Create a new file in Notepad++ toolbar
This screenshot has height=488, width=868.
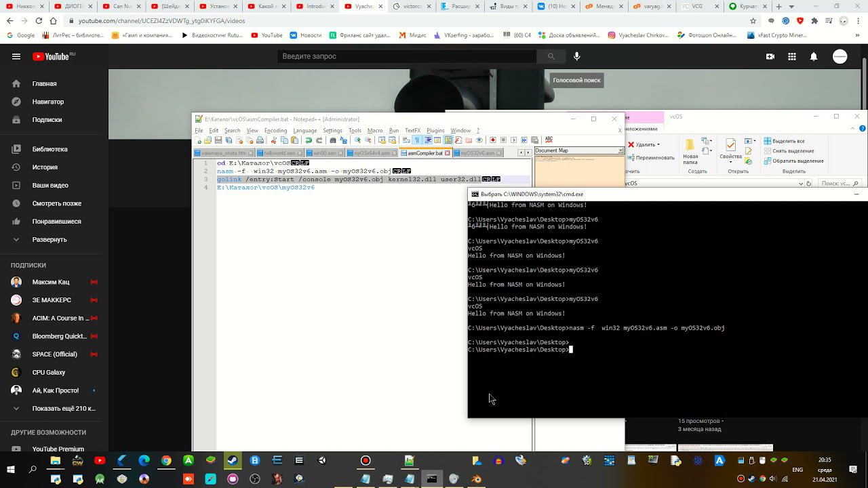coord(198,140)
